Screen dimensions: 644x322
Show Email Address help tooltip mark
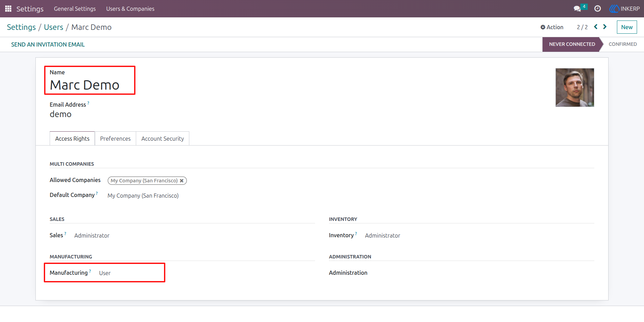point(88,103)
